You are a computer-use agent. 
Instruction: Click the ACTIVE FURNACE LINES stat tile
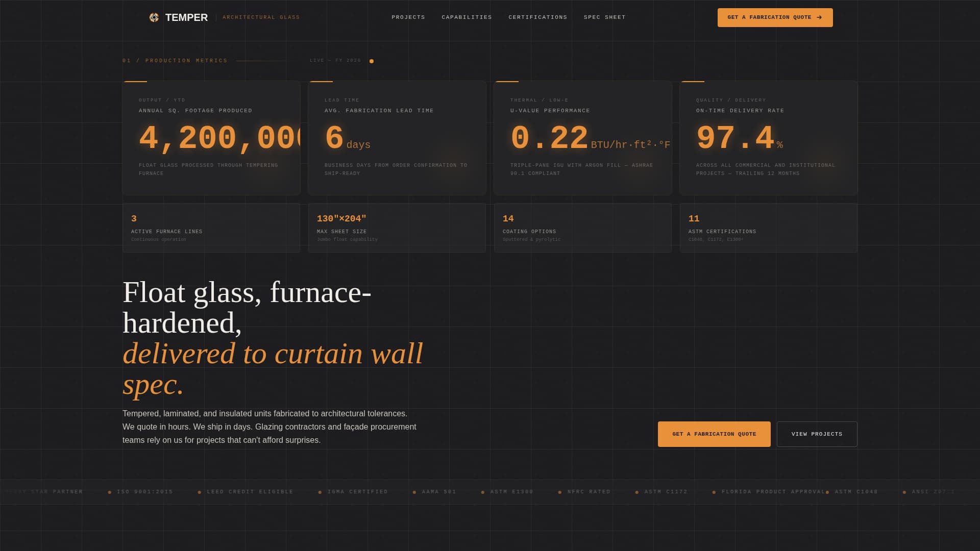[211, 228]
